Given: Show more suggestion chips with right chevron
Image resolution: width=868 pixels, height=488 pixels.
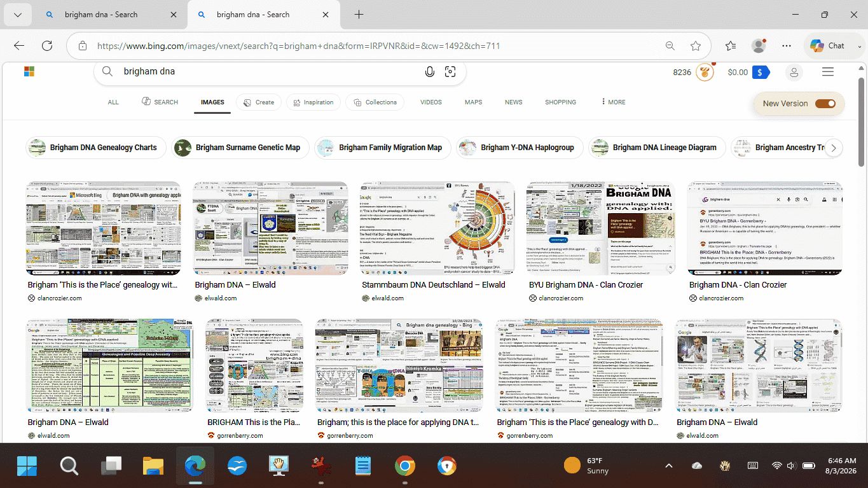Looking at the screenshot, I should tap(833, 148).
